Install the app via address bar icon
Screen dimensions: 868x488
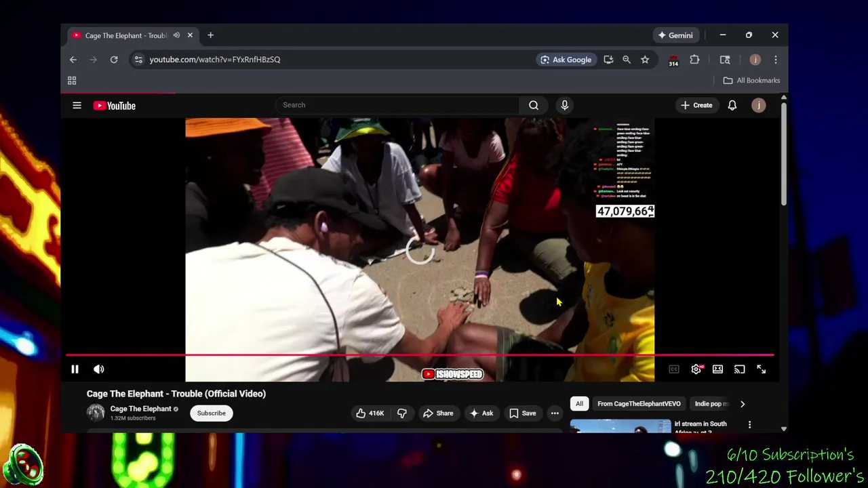point(608,60)
